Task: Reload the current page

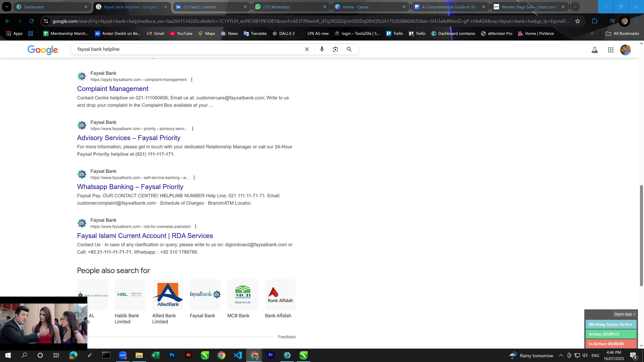Action: [x=32, y=21]
